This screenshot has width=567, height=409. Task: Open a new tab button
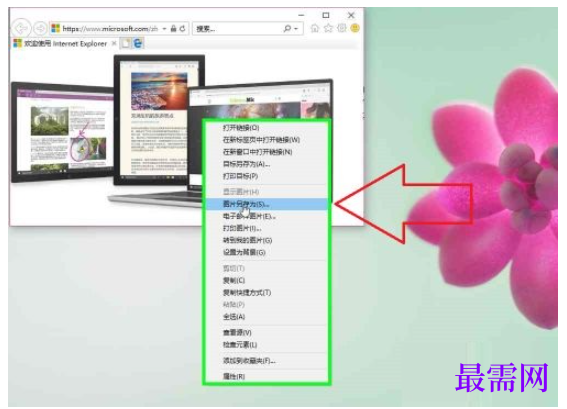(125, 43)
